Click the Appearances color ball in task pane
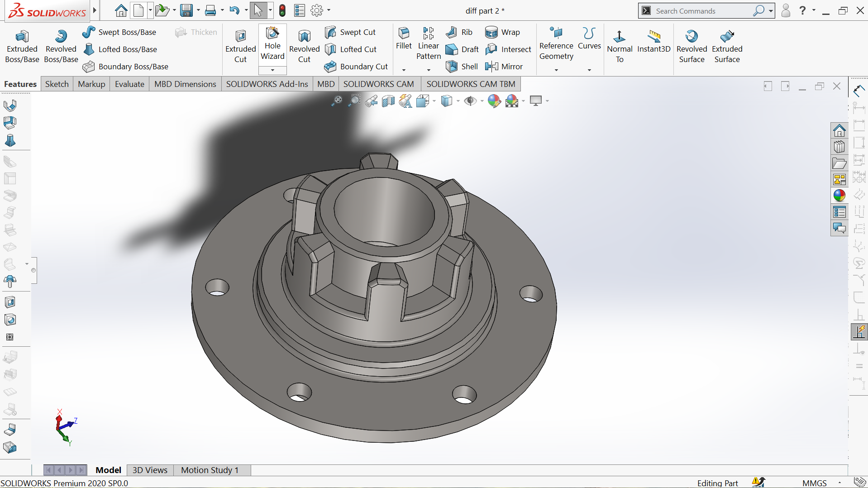Image resolution: width=868 pixels, height=488 pixels. (x=839, y=195)
